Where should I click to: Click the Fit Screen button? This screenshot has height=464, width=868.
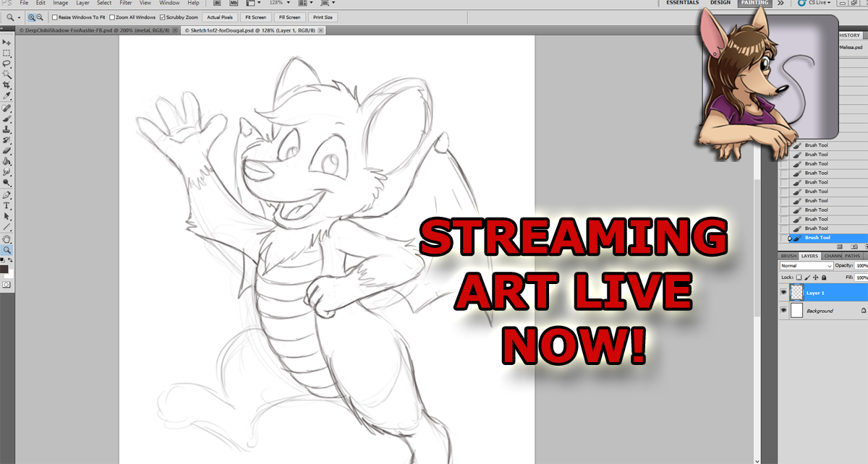(x=255, y=17)
